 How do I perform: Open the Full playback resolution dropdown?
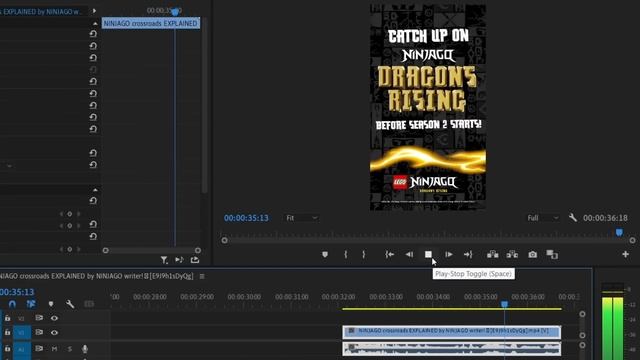pos(542,218)
